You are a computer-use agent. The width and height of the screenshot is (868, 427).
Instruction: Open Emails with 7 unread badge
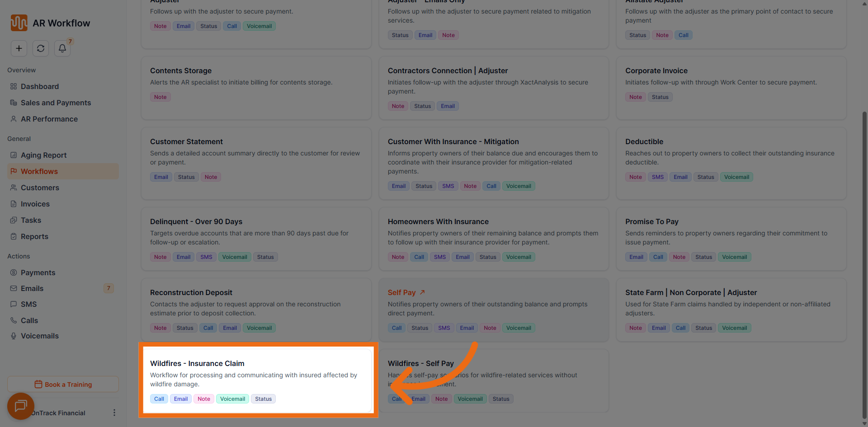pos(32,288)
